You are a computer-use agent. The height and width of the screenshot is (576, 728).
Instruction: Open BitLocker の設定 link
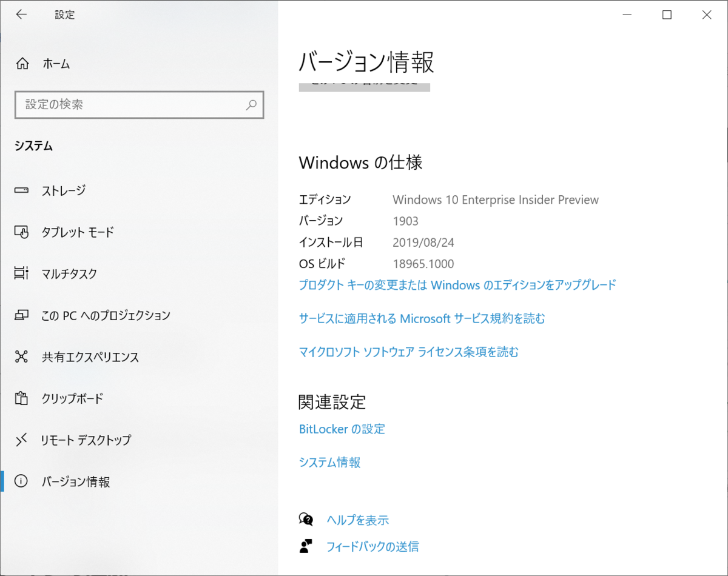tap(342, 429)
